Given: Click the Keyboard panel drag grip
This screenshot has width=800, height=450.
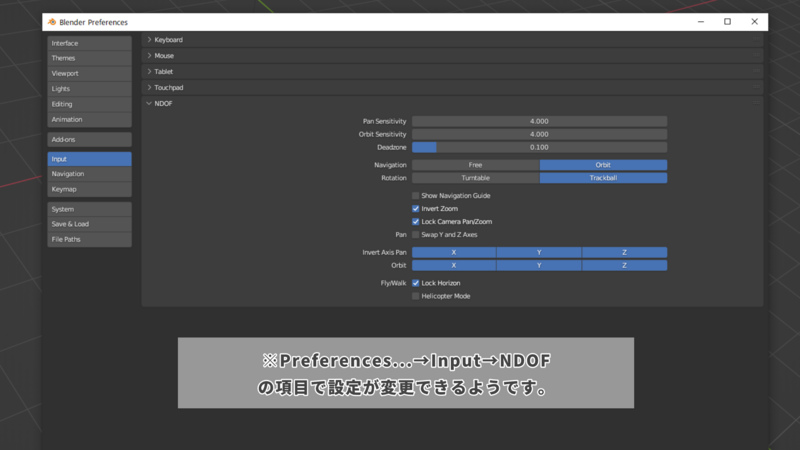Looking at the screenshot, I should tap(757, 40).
